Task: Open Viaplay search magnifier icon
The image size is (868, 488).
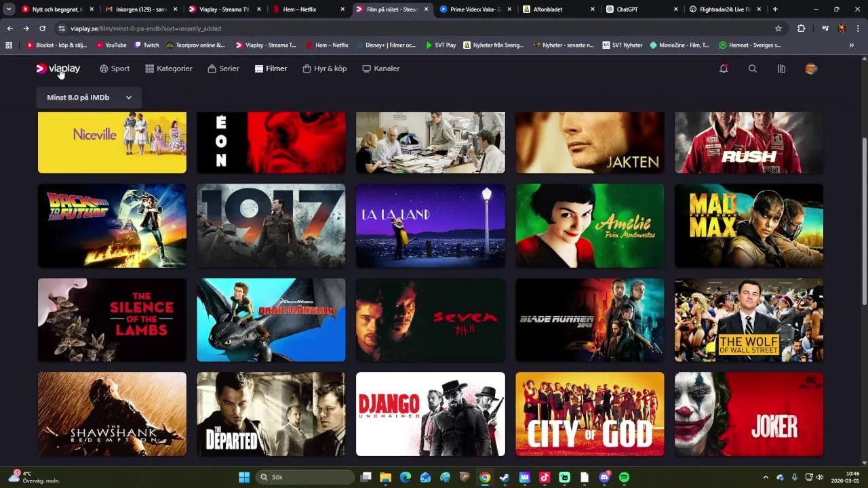Action: pos(752,68)
